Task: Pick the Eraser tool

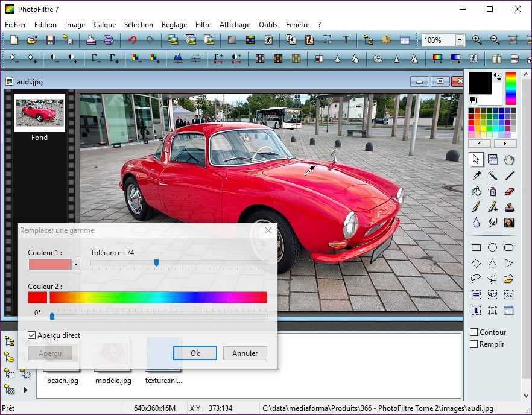Action: pos(509,191)
